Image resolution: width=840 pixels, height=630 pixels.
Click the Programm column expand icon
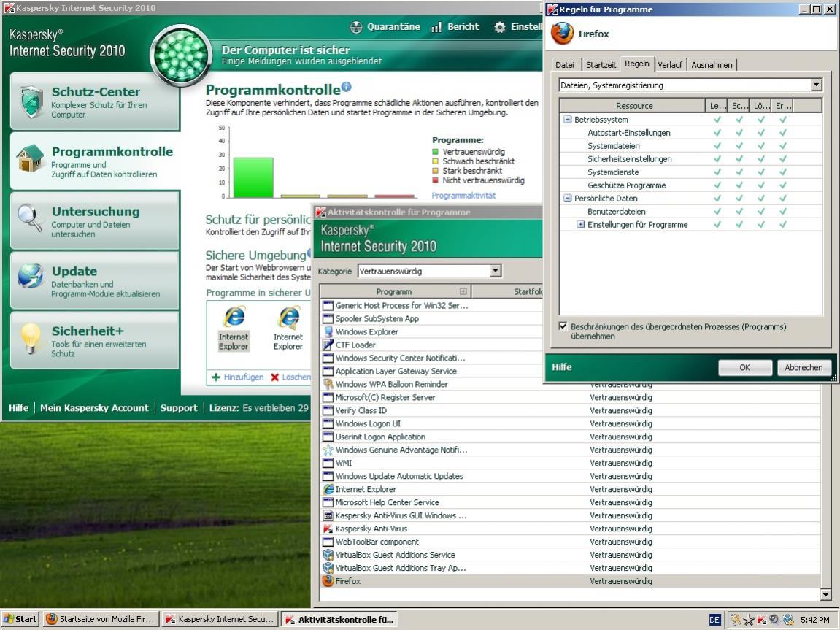pyautogui.click(x=463, y=291)
